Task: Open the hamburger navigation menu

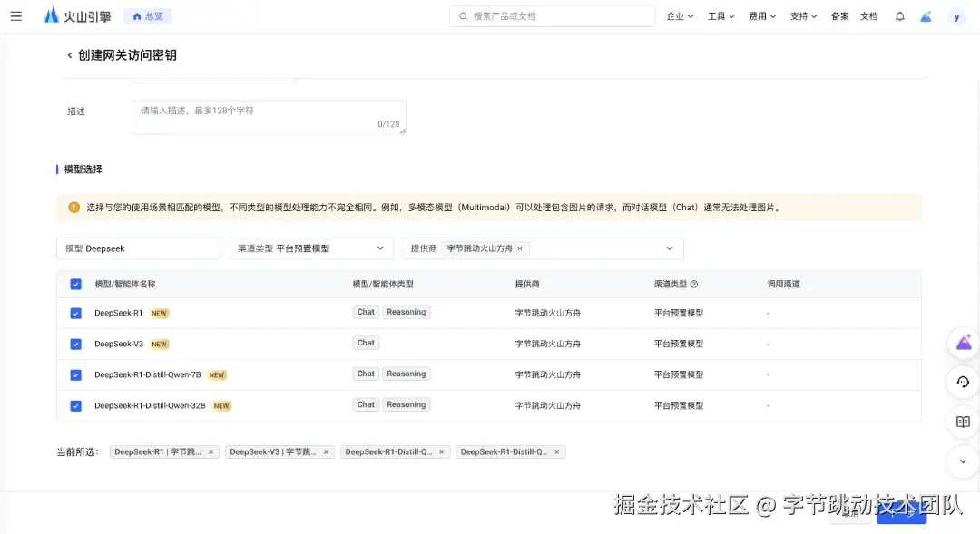Action: click(x=16, y=16)
